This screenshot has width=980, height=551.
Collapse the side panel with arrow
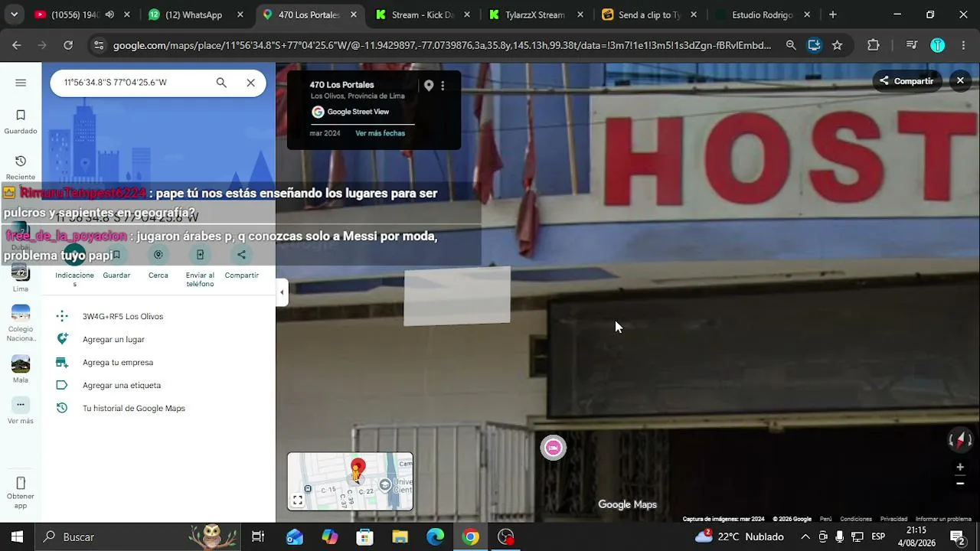click(282, 292)
